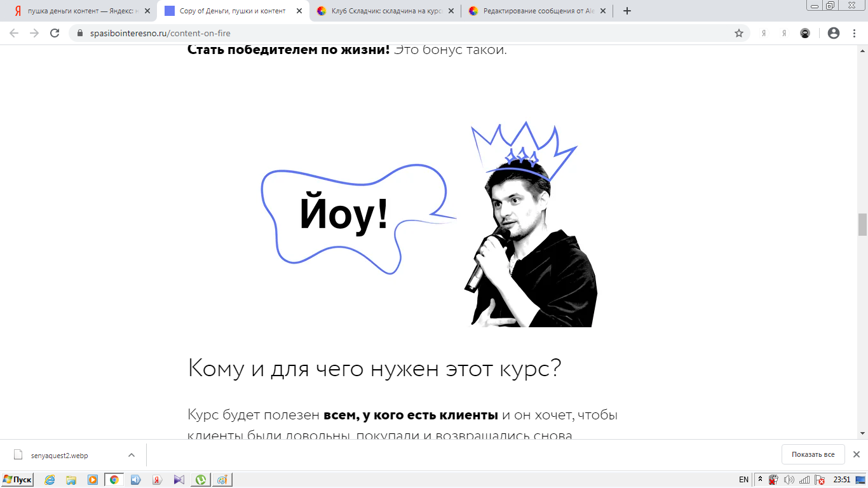Open the Chrome profile account icon
Image resolution: width=868 pixels, height=488 pixels.
click(834, 33)
